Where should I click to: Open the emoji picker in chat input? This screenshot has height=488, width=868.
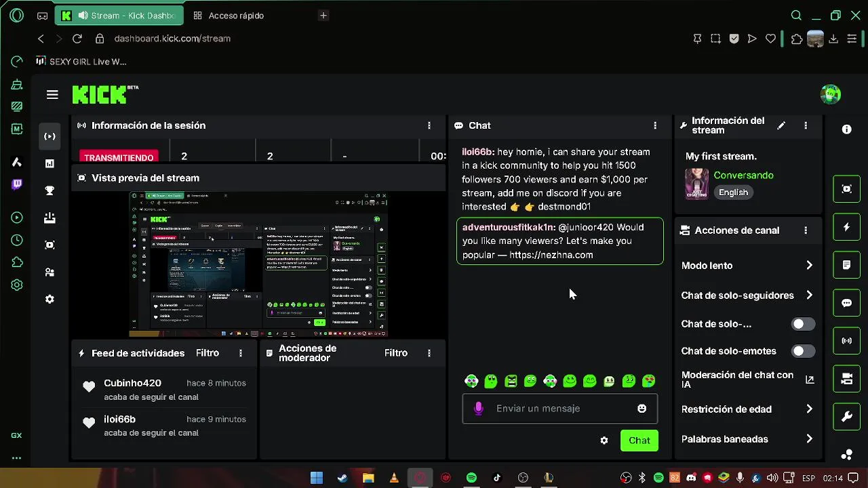coord(642,408)
